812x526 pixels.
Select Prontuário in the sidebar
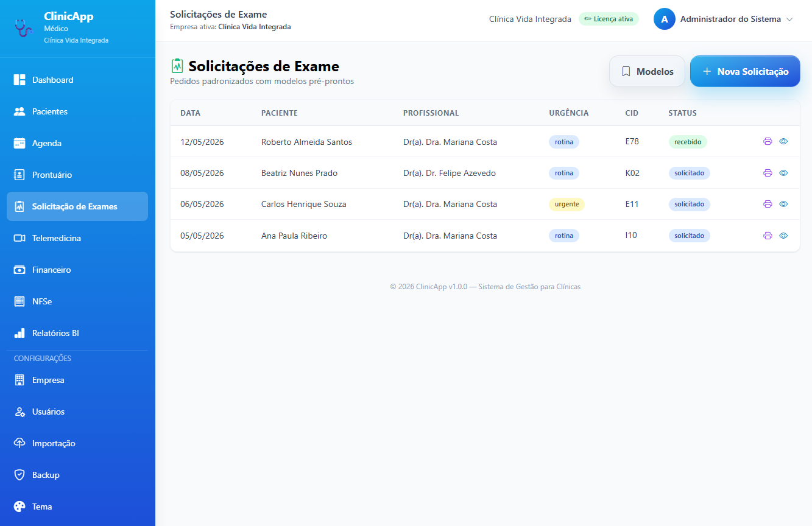click(77, 175)
